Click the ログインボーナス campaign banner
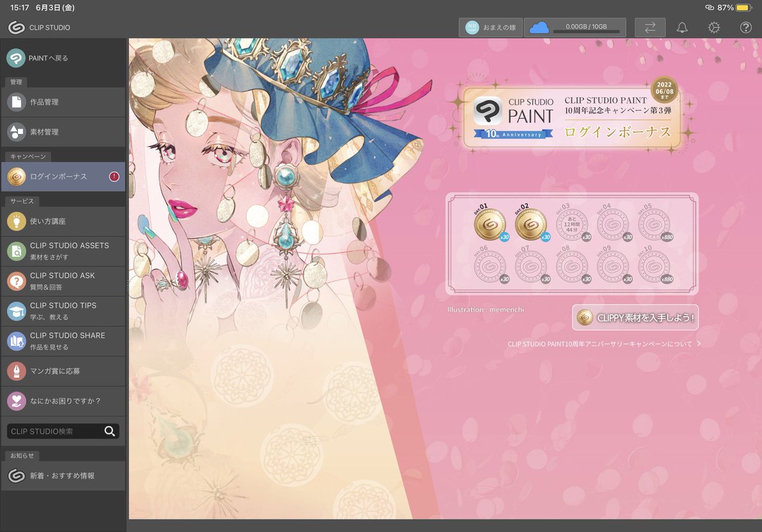The width and height of the screenshot is (762, 532). 573,118
